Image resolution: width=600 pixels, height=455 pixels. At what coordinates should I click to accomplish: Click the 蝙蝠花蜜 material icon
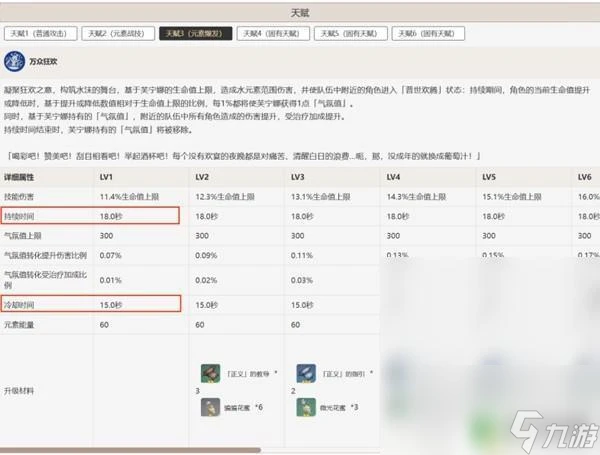tap(211, 406)
